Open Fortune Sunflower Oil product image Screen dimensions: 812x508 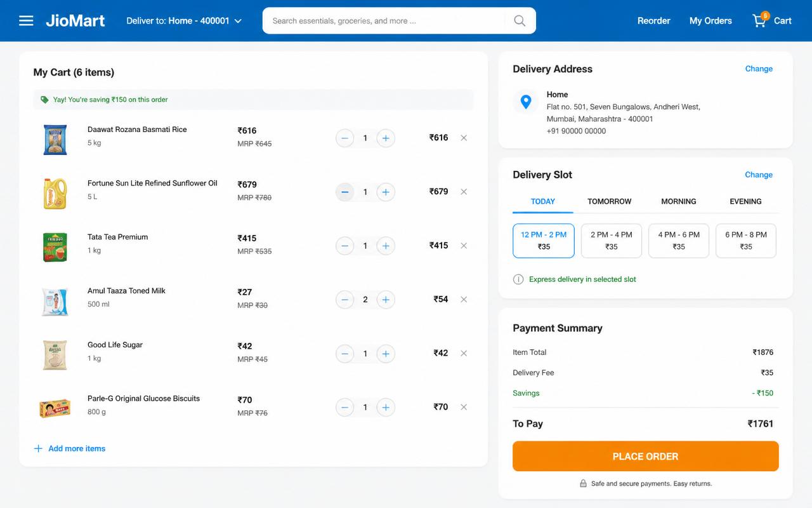click(55, 194)
